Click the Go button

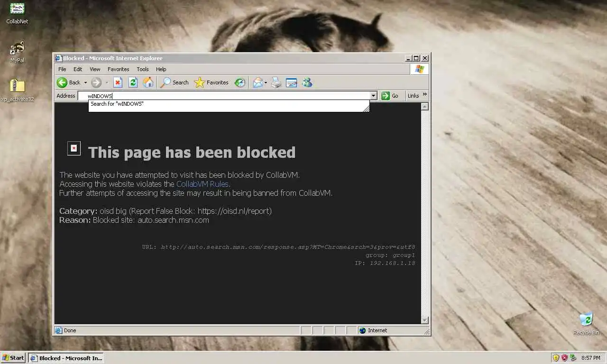(x=390, y=96)
